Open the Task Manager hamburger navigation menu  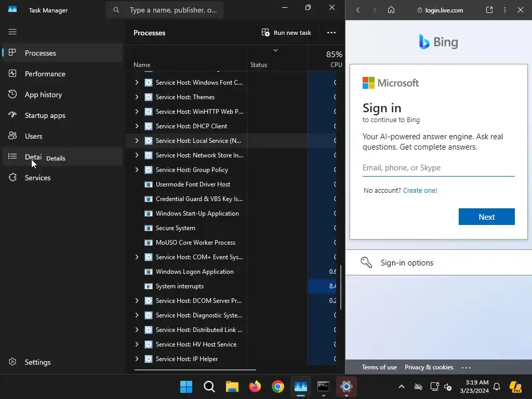coord(12,32)
